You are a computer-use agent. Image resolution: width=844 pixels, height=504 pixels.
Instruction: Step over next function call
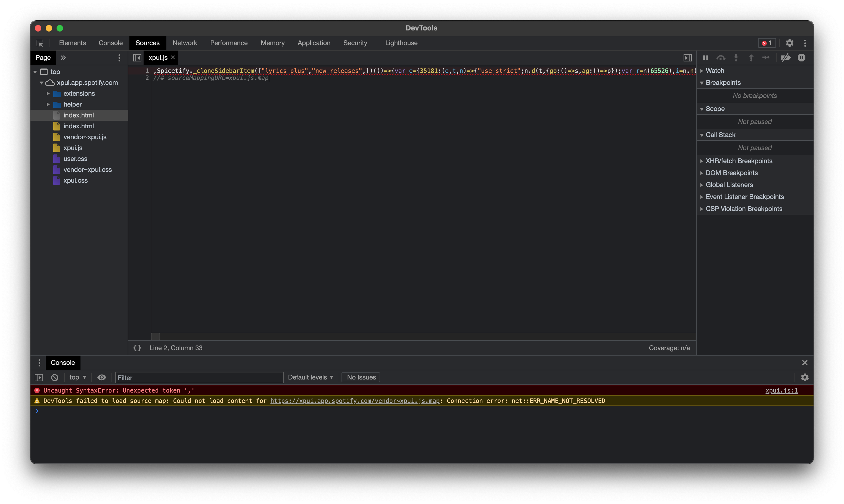(x=721, y=58)
